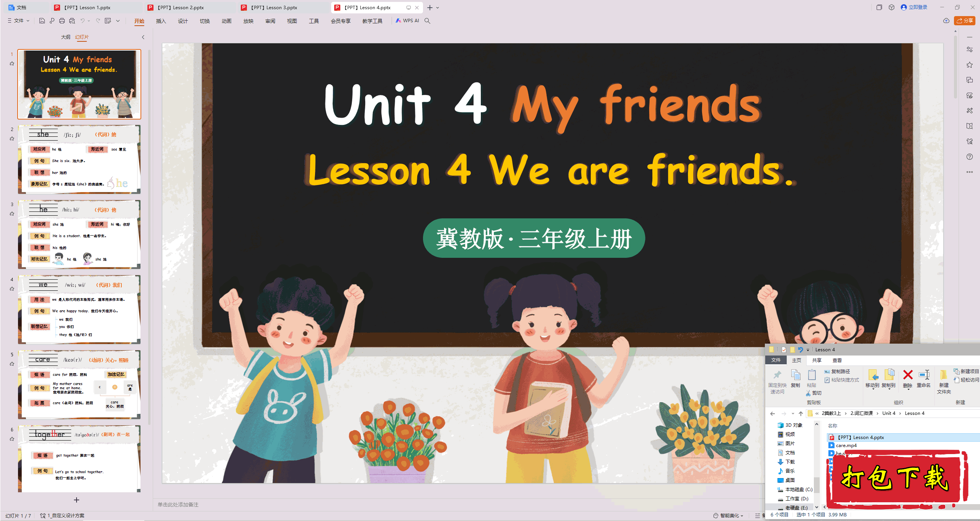Expand Explorer recent locations dropdown
Screen dimensions: 980x521
coord(793,413)
